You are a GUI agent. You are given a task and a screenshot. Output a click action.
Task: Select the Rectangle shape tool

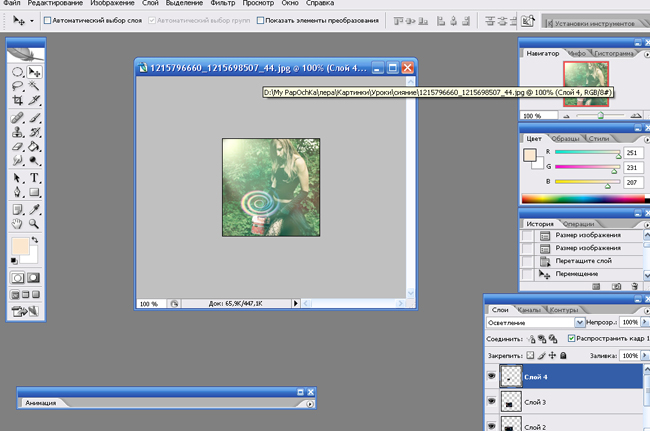click(34, 192)
